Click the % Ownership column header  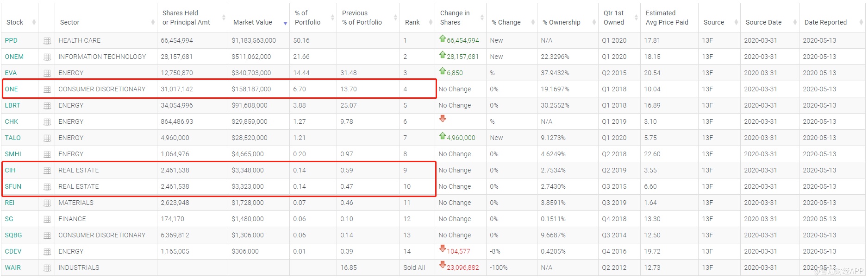561,22
